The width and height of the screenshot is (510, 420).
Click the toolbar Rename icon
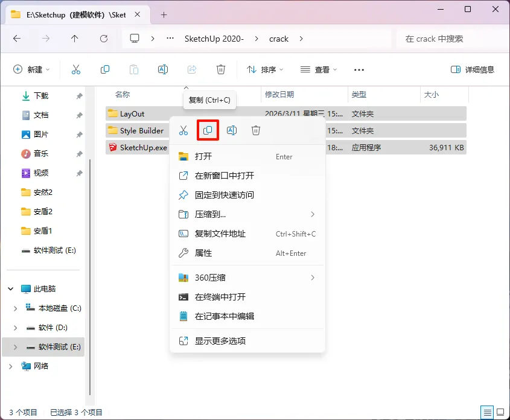point(162,69)
